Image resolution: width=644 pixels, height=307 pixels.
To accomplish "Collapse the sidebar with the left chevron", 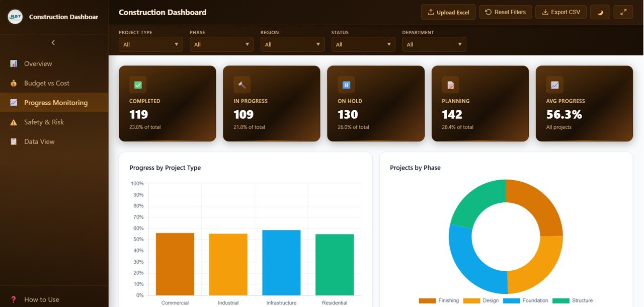I will 53,43.
